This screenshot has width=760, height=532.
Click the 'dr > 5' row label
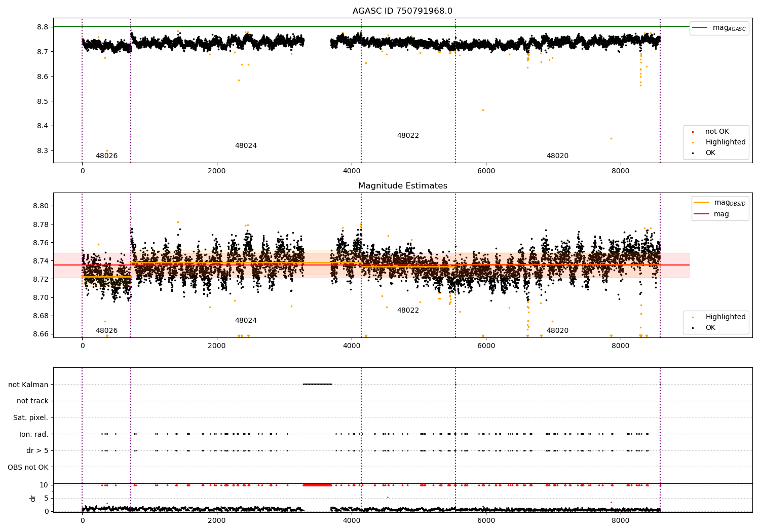37,450
